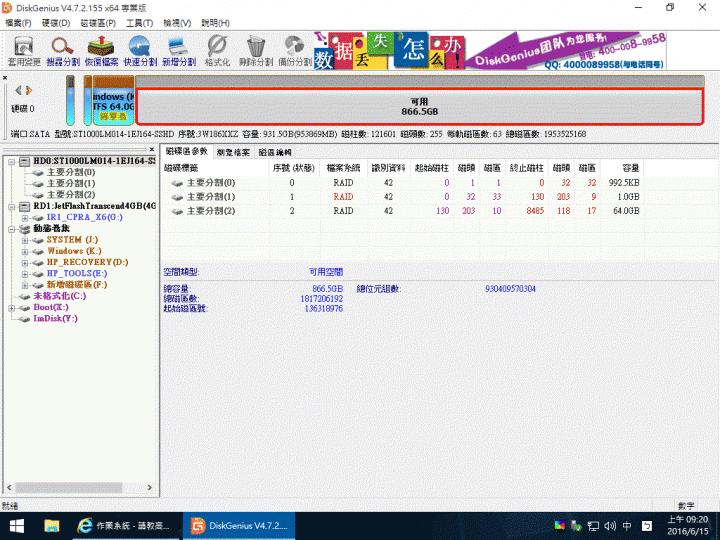Switch to the 磁區編輯 tab
This screenshot has height=540, width=720.
275,152
